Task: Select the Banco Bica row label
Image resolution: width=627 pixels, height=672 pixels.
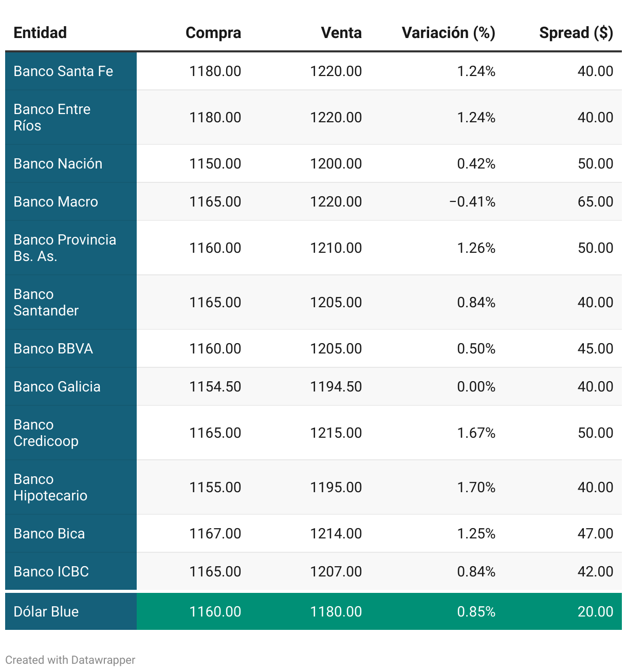Action: point(49,534)
